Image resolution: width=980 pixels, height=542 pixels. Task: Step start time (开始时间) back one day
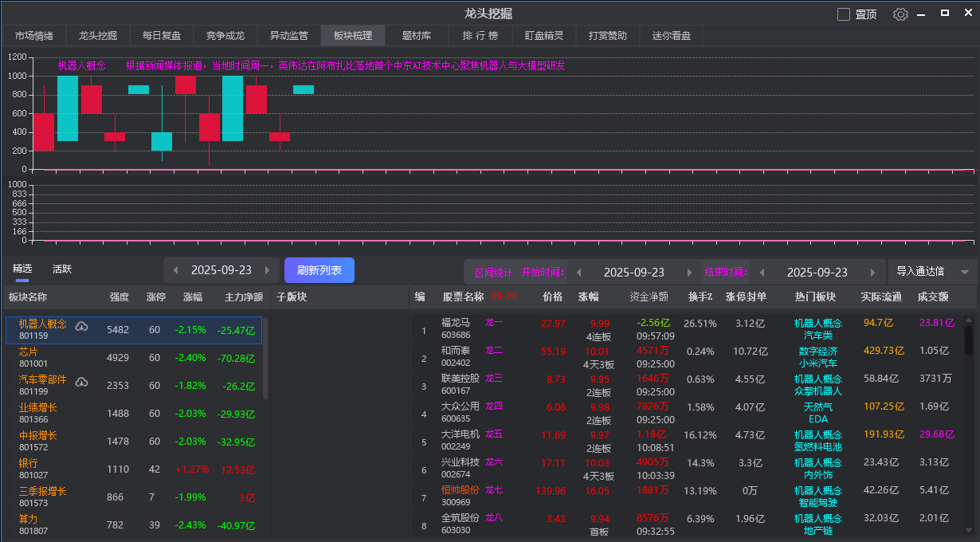(579, 273)
